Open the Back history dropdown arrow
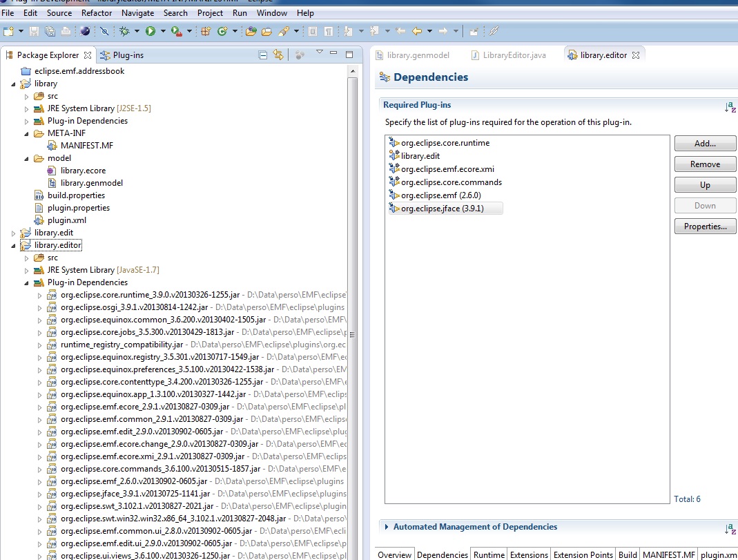This screenshot has width=738, height=560. [429, 32]
